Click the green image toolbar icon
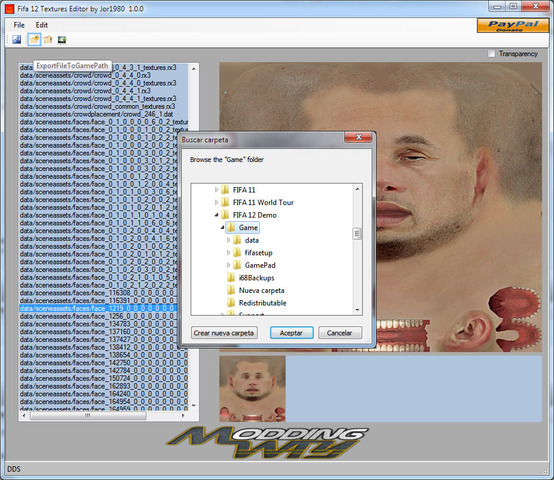 (x=62, y=40)
